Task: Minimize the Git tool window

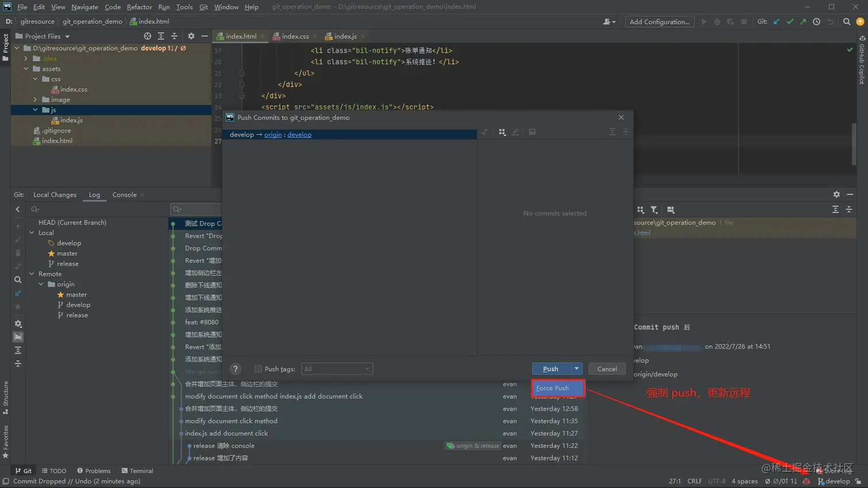Action: [850, 195]
